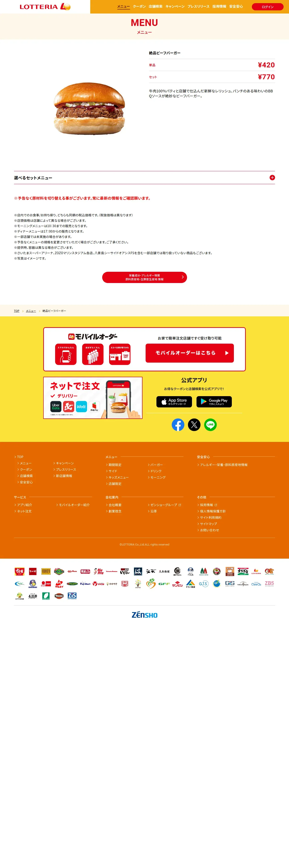Click the Pocino brand logo
The height and width of the screenshot is (868, 289).
pos(59,596)
